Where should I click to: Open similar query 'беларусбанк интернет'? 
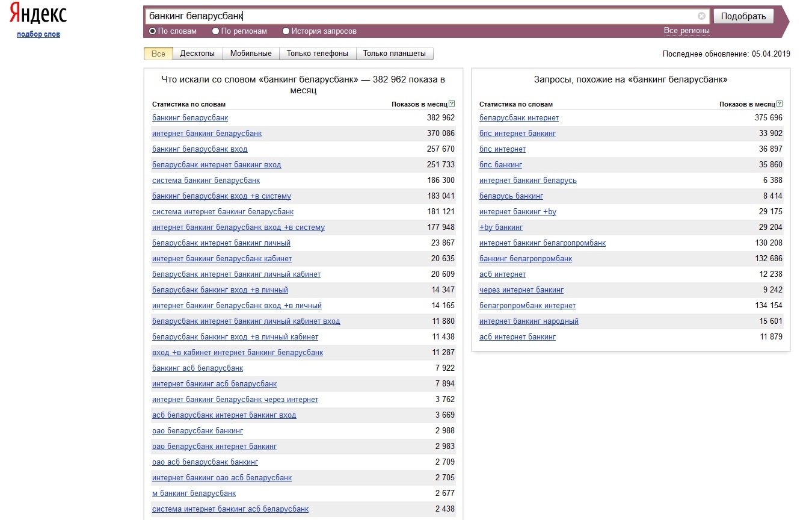pos(519,118)
